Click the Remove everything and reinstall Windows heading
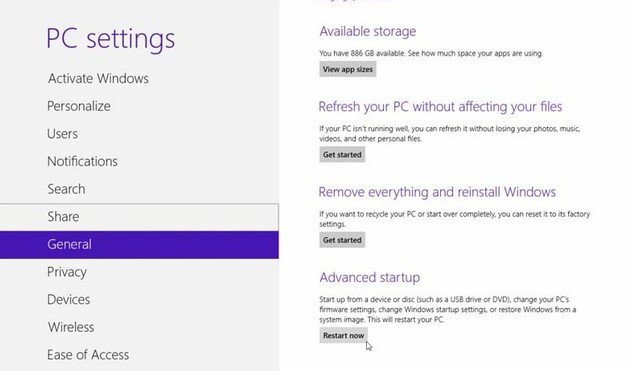 [x=437, y=192]
